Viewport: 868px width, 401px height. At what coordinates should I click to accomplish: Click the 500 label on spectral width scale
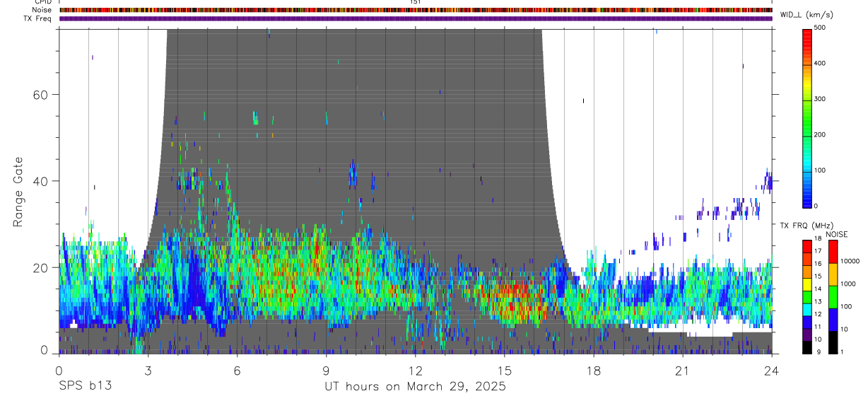pyautogui.click(x=820, y=28)
